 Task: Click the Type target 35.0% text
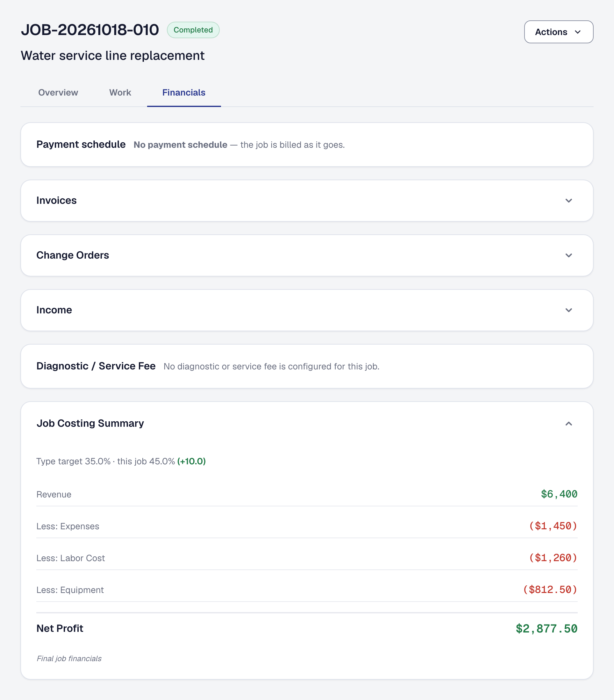pyautogui.click(x=73, y=461)
